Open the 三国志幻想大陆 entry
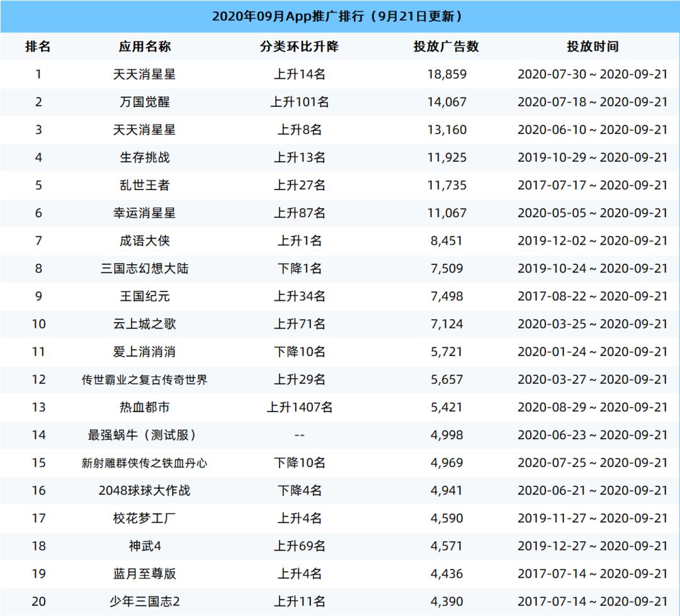Screen dimensions: 680x616 click(x=144, y=268)
